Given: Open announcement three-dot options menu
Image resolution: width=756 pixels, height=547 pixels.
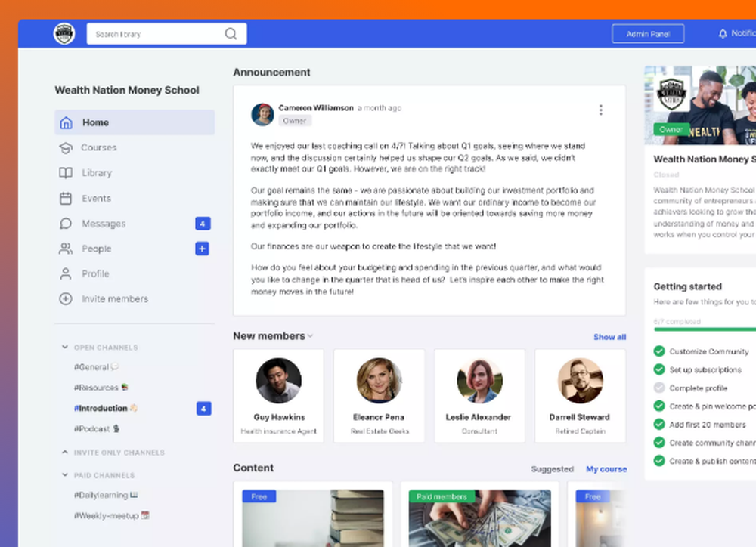Looking at the screenshot, I should 601,110.
